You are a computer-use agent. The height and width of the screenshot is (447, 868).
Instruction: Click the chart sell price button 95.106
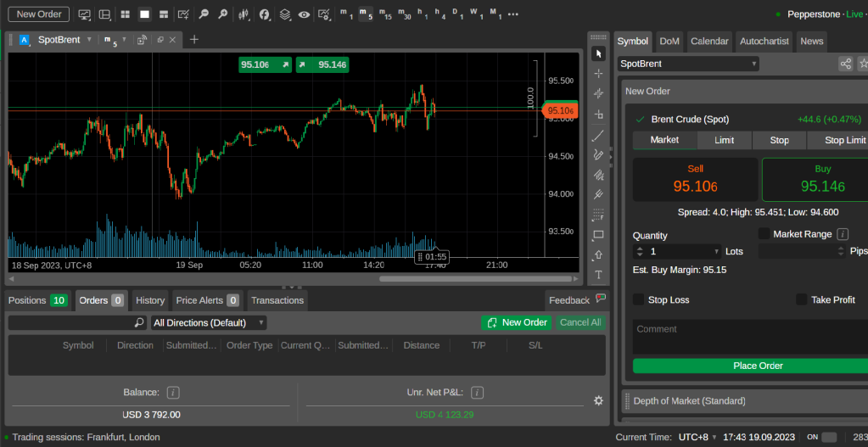pos(266,64)
